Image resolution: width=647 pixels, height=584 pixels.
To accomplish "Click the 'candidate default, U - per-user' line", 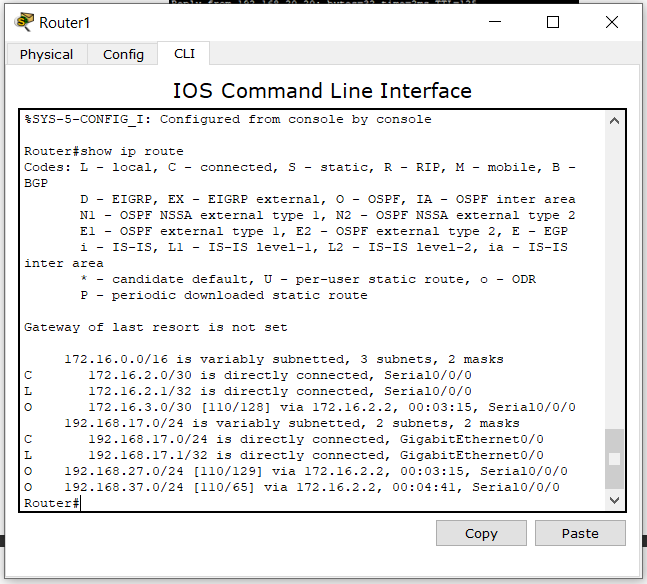I will coord(308,279).
